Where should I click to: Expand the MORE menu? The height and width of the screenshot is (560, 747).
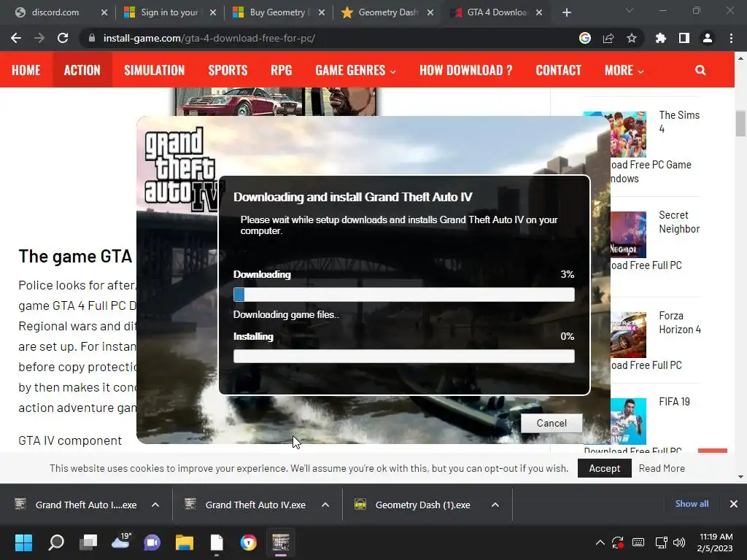(624, 70)
